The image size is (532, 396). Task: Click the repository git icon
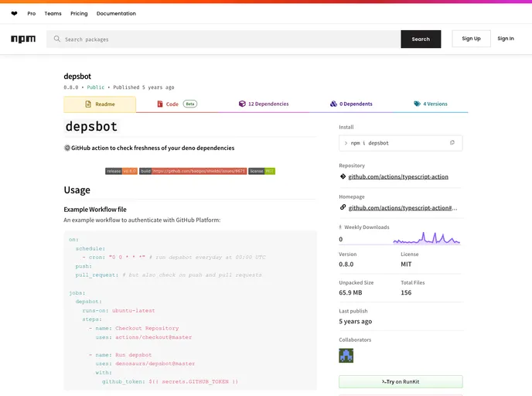tap(343, 176)
